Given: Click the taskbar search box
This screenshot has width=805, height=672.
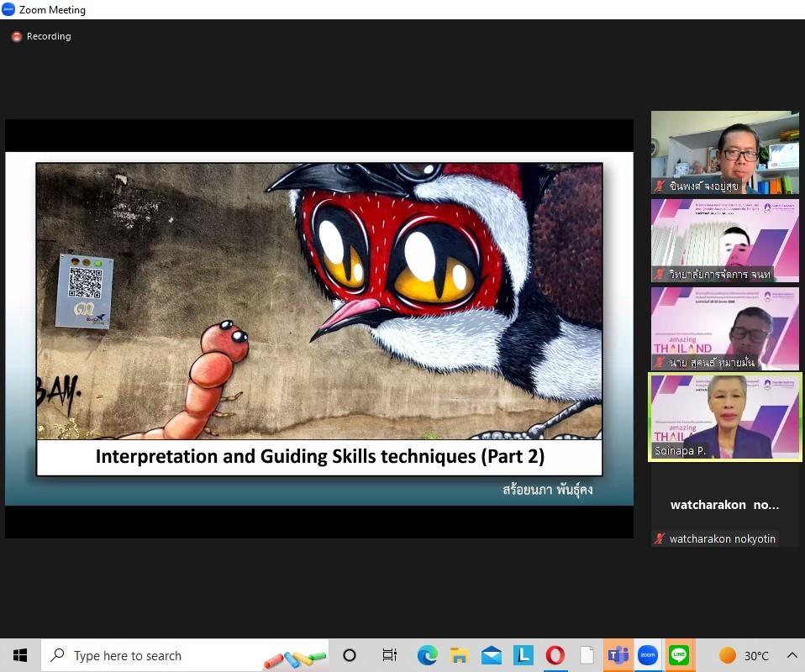Looking at the screenshot, I should [185, 655].
